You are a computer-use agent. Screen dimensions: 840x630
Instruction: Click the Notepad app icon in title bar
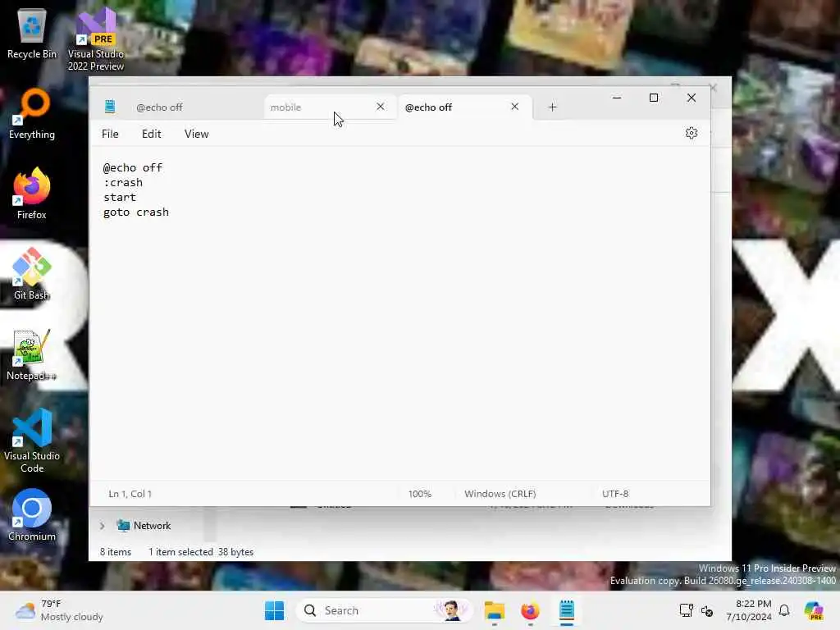click(x=110, y=107)
